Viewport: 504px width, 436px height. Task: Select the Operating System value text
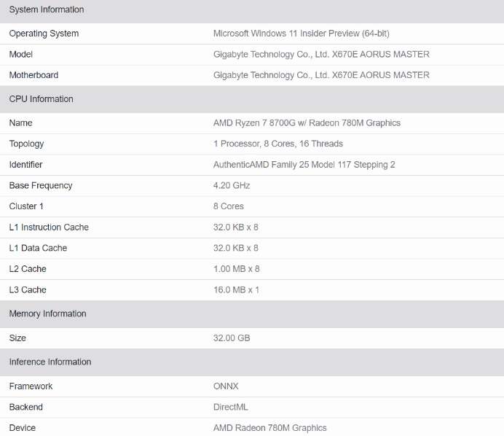[302, 34]
